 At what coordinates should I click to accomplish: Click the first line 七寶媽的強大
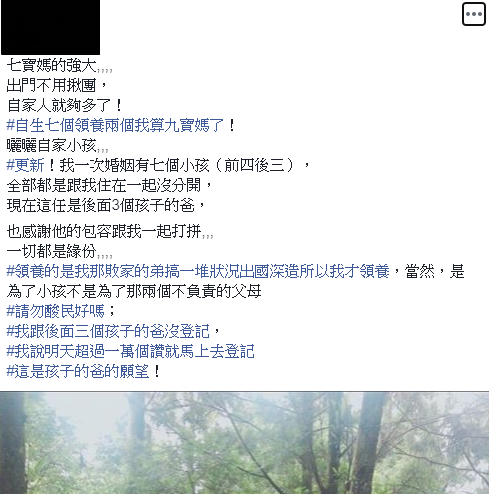(x=60, y=65)
